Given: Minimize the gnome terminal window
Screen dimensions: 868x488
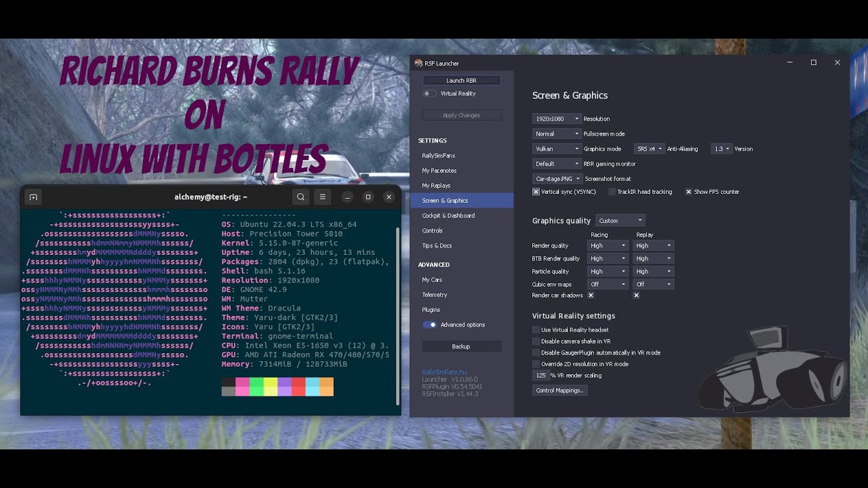Looking at the screenshot, I should tap(347, 197).
